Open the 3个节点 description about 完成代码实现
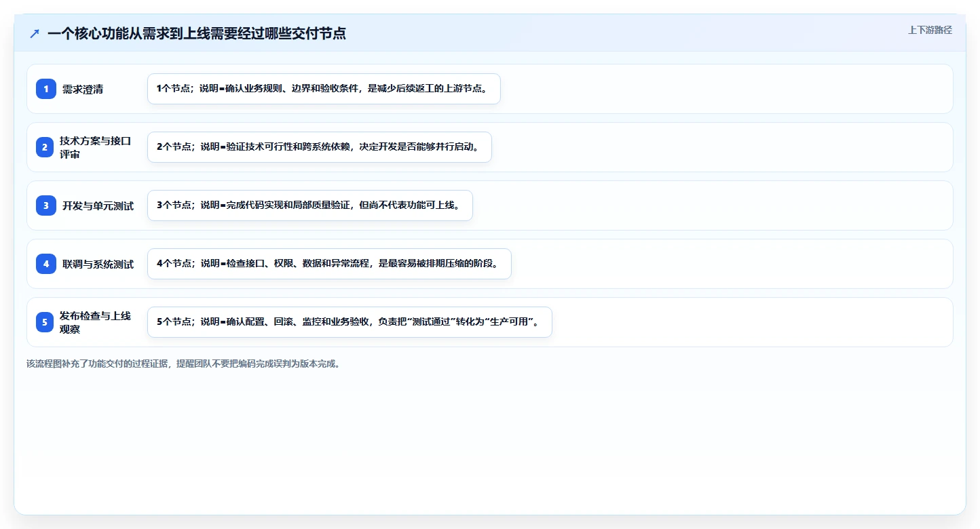Viewport: 980px width, 529px height. point(309,205)
